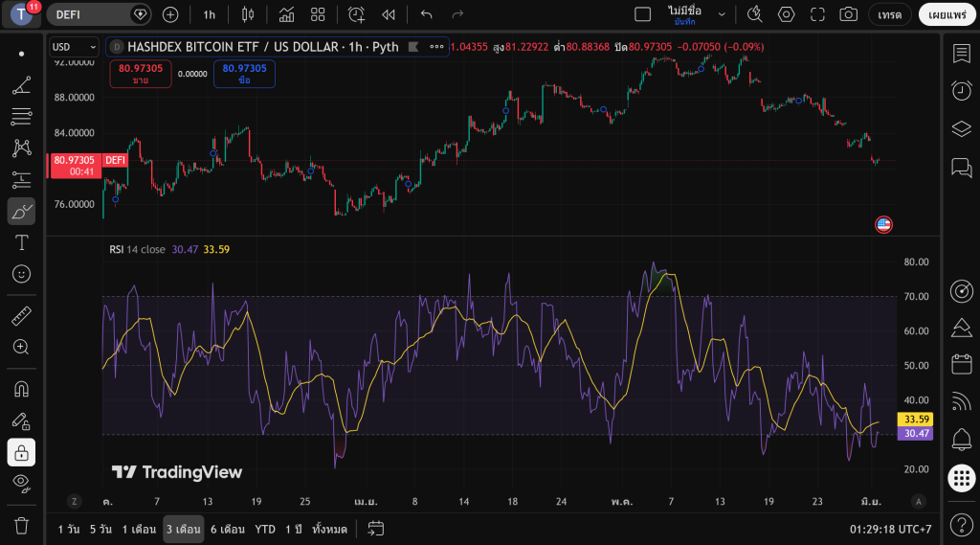This screenshot has width=980, height=545.
Task: Toggle hide all drawings eye icon
Action: (x=21, y=483)
